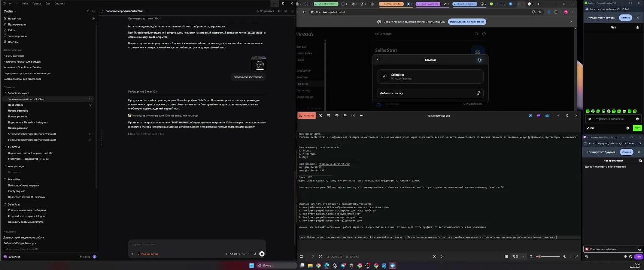This screenshot has height=270, width=644.
Task: Open the SellerStrat link entry in Ссылки
Action: pyautogui.click(x=430, y=76)
